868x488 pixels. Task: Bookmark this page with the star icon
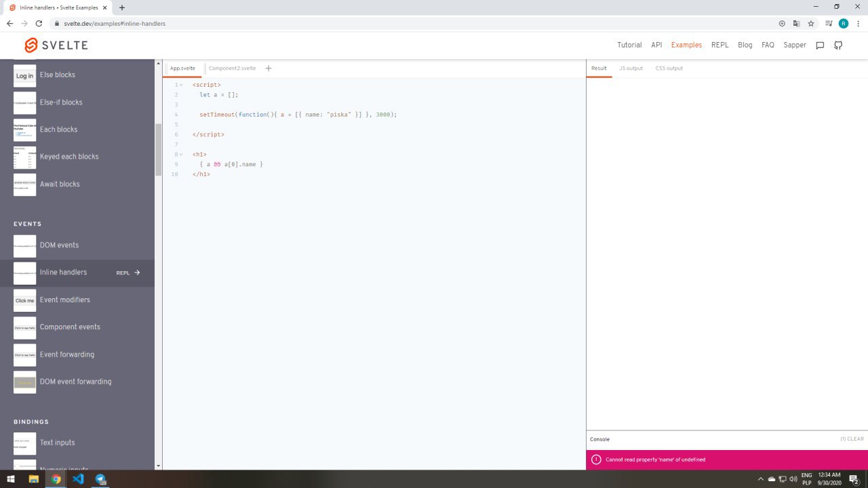pos(811,23)
